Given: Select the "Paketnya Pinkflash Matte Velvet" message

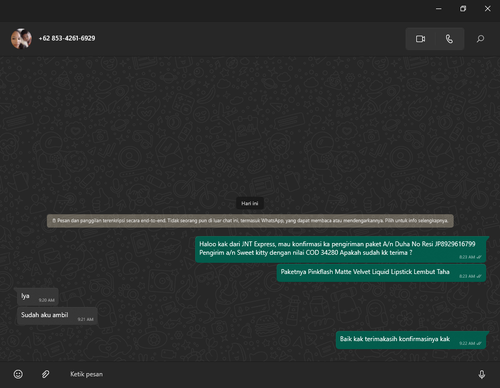Looking at the screenshot, I should point(381,273).
